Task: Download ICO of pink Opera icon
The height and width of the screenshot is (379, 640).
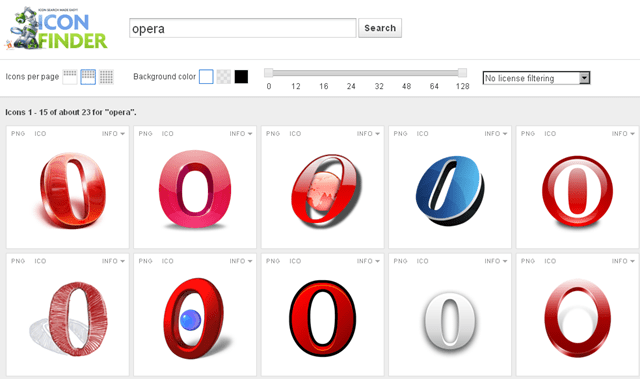Action: pyautogui.click(x=167, y=133)
